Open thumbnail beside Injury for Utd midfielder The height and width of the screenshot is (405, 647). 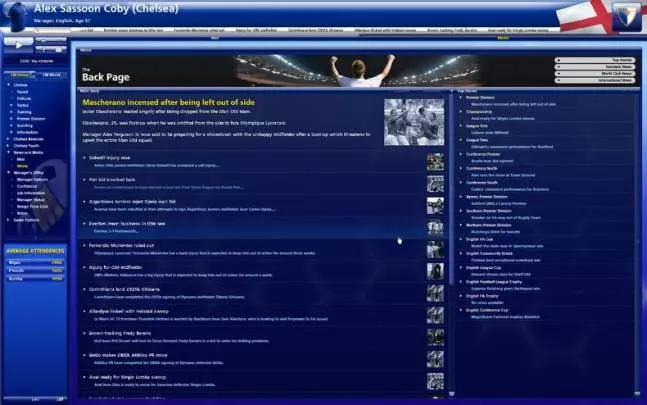click(x=435, y=271)
